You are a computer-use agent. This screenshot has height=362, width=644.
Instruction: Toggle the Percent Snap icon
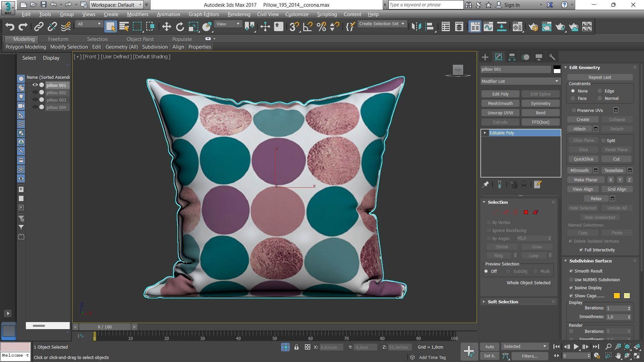click(x=321, y=27)
